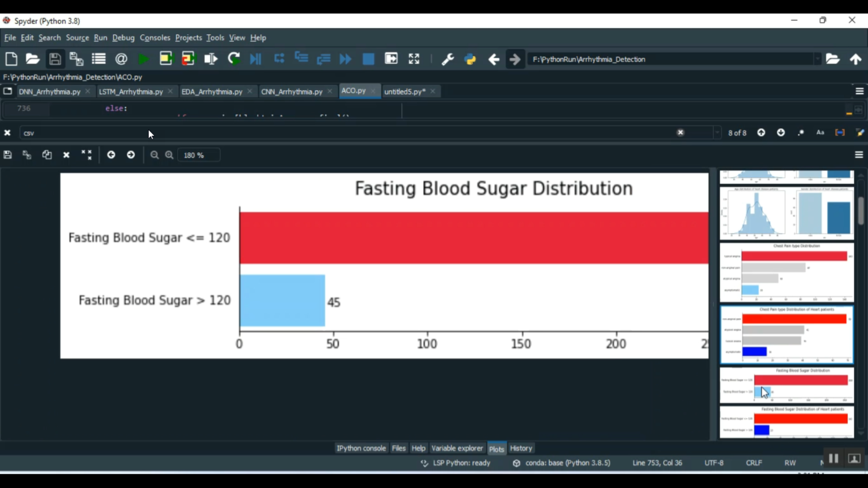This screenshot has width=868, height=488.
Task: Open Preferences with the wrench icon
Action: 447,59
